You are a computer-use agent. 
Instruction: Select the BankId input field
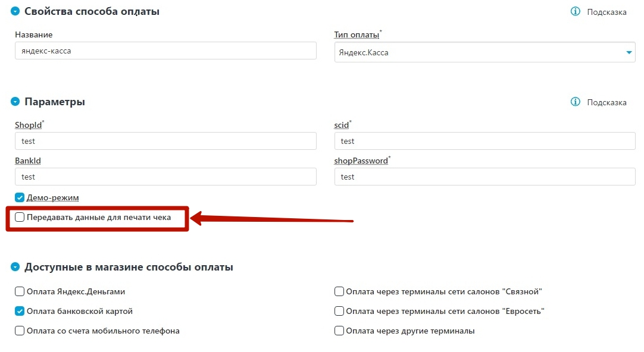click(x=165, y=177)
